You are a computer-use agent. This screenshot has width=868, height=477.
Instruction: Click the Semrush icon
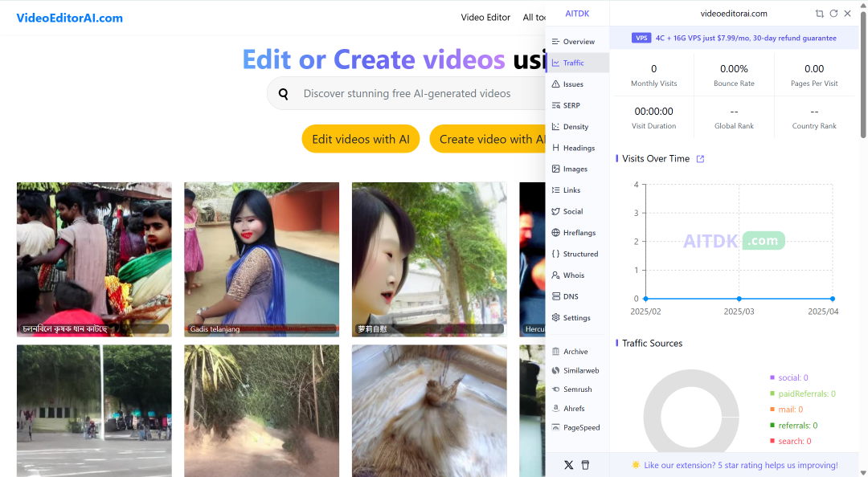coord(556,389)
